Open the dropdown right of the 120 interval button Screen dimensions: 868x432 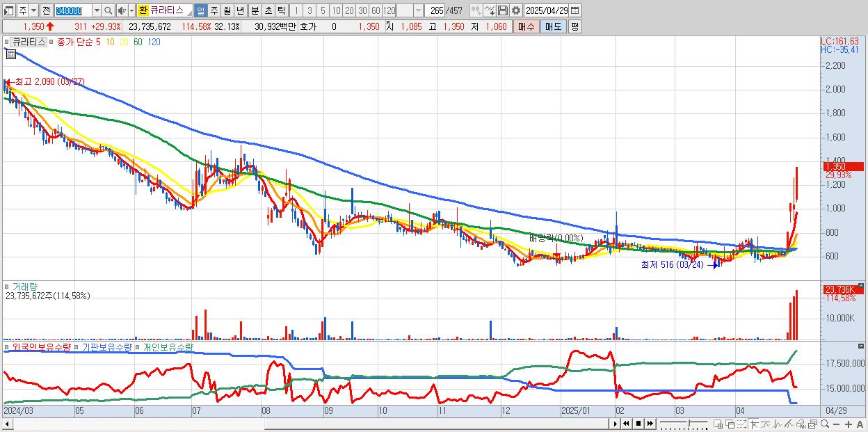418,10
